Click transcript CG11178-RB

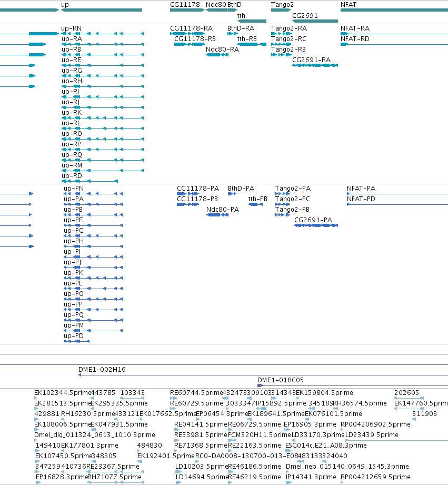(x=195, y=39)
